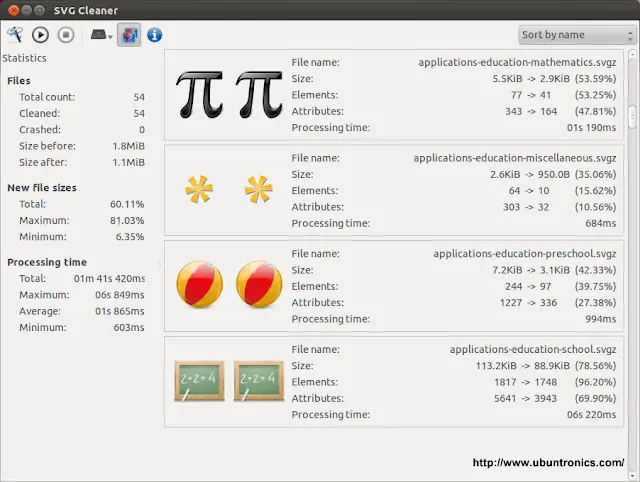Click the 06s 220ms processing time
Viewport: 640px width, 482px height.
pyautogui.click(x=591, y=415)
